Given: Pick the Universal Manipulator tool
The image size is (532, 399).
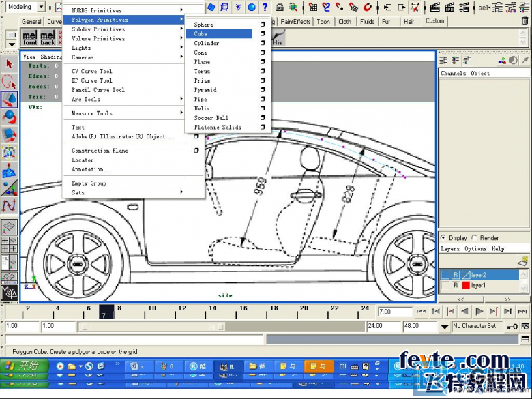Looking at the screenshot, I should coord(9,153).
